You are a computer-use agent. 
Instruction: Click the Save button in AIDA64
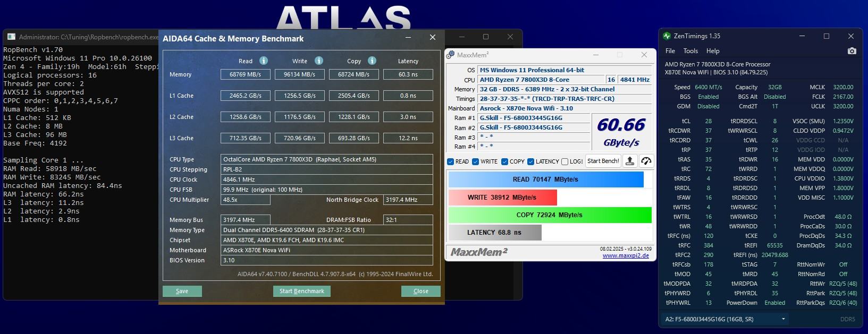(182, 291)
